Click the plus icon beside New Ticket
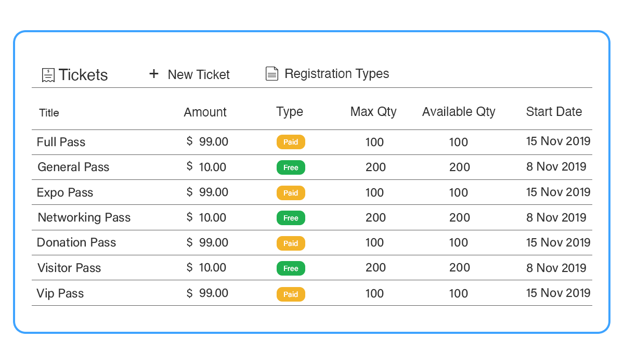624x364 pixels. 153,74
